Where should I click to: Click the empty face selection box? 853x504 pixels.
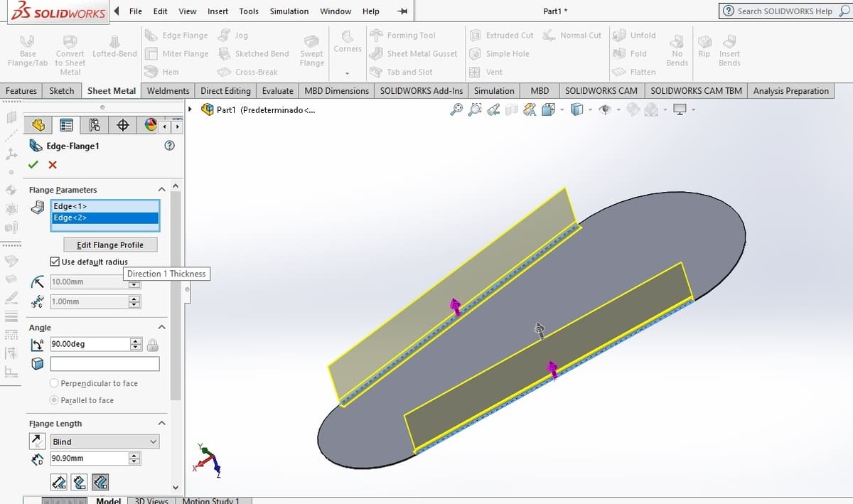tap(104, 364)
